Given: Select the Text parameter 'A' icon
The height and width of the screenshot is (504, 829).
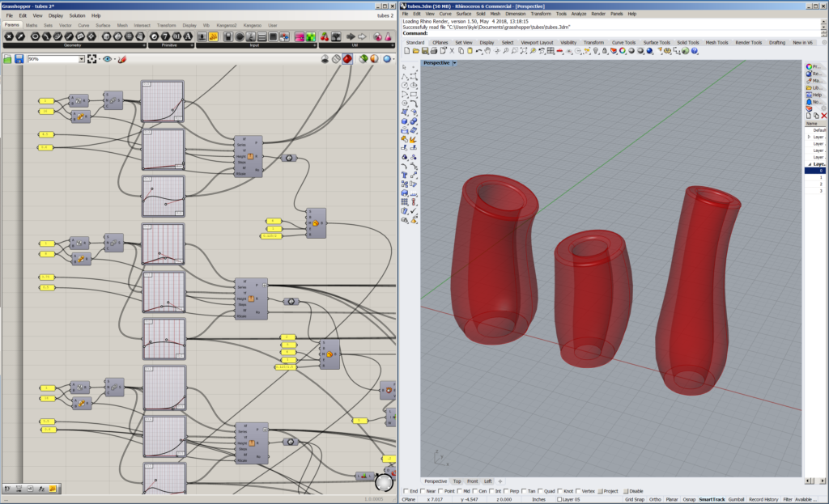Looking at the screenshot, I should pyautogui.click(x=188, y=36).
